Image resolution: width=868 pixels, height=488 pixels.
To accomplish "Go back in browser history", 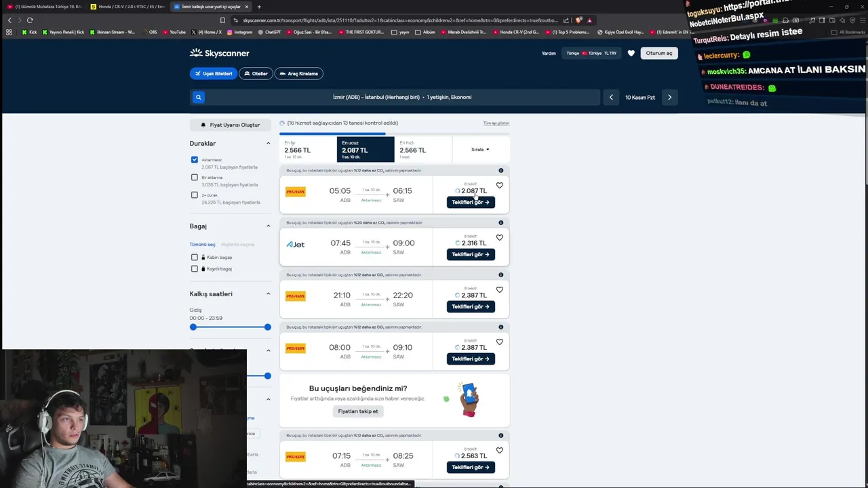I will 9,20.
